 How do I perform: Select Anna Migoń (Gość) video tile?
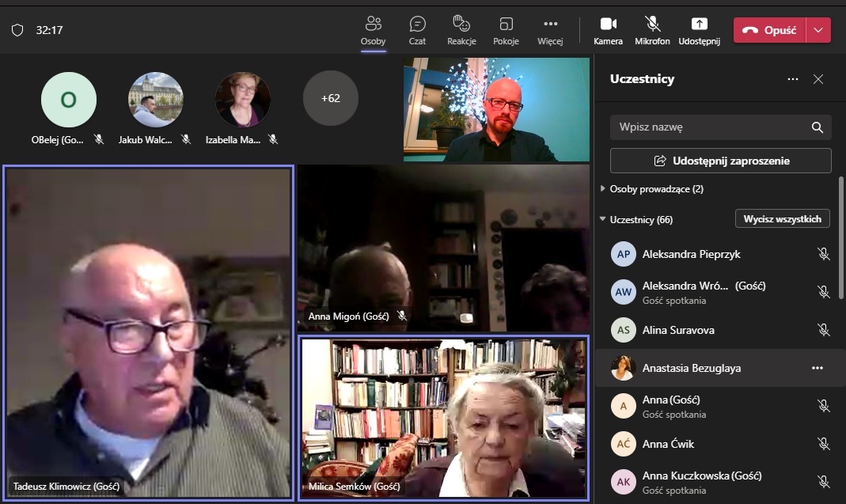(443, 248)
